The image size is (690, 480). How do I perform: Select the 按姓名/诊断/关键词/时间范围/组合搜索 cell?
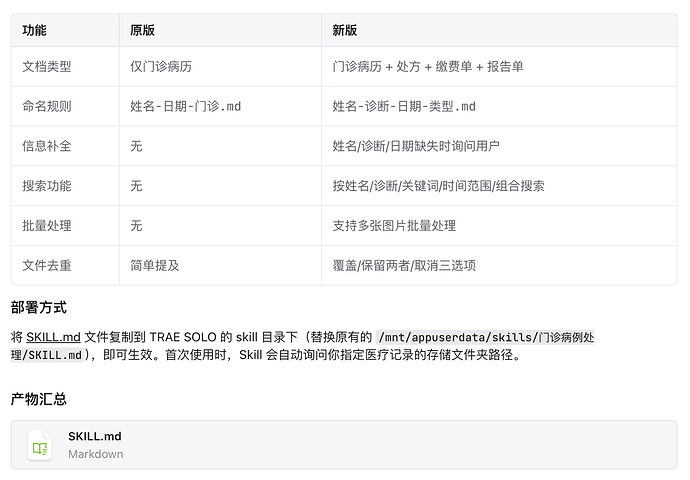click(x=438, y=186)
